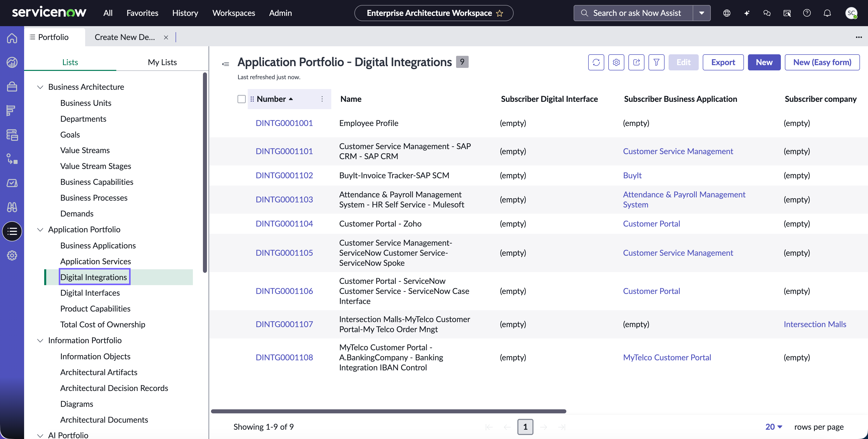Open the SC user avatar menu
868x439 pixels.
[x=851, y=13]
